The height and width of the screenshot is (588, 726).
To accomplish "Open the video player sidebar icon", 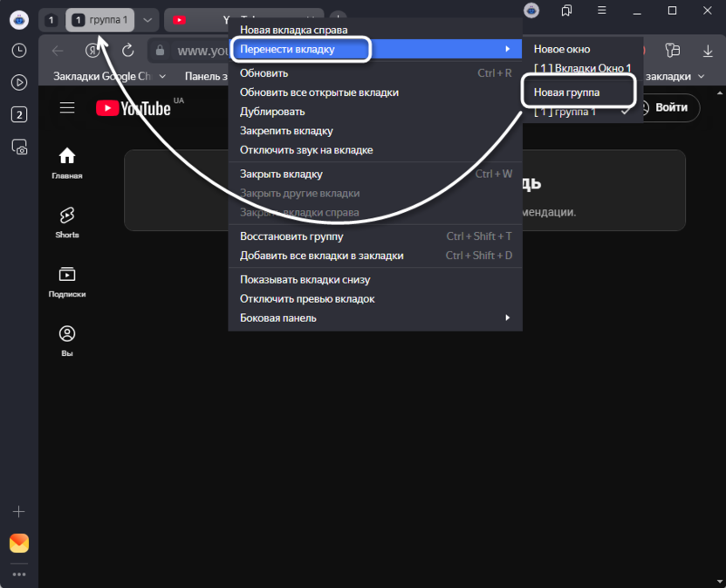I will click(x=19, y=82).
